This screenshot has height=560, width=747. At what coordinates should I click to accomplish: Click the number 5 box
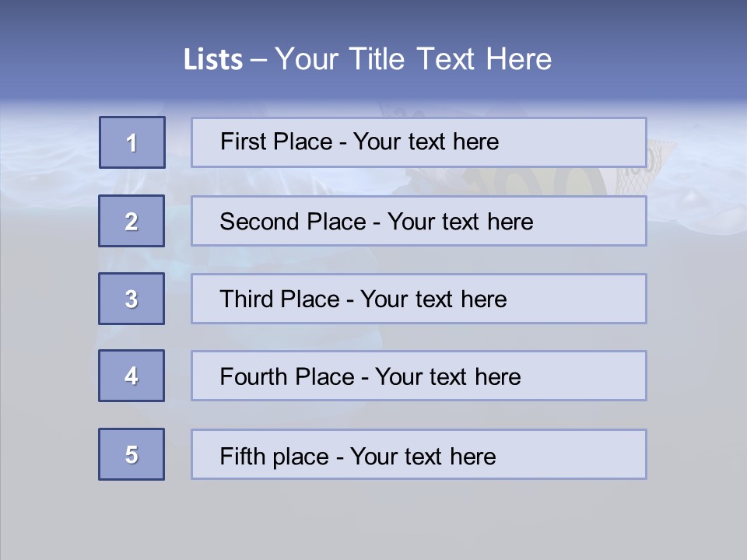point(132,454)
